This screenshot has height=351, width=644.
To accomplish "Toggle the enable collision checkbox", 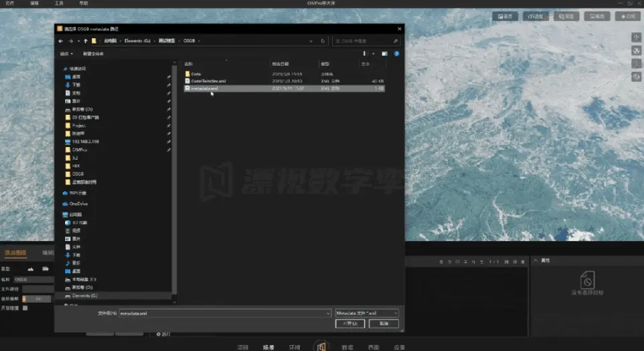I will (x=25, y=308).
